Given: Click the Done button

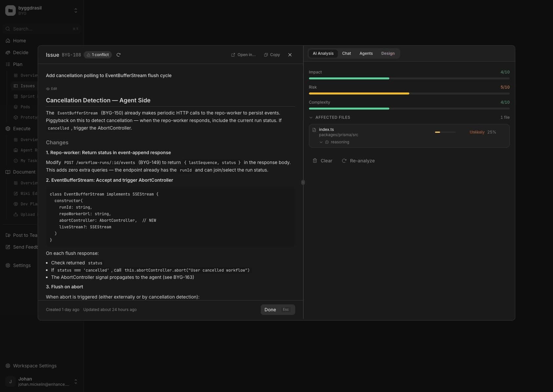Looking at the screenshot, I should click(x=270, y=309).
